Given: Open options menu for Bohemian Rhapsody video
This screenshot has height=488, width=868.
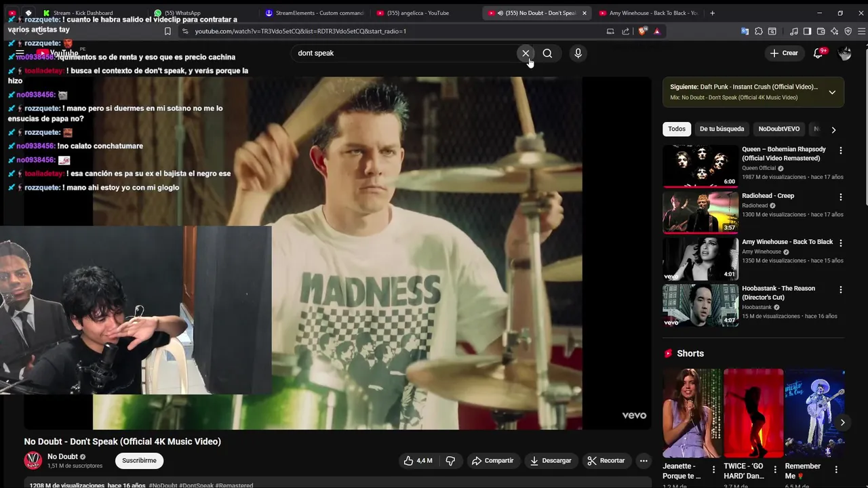Looking at the screenshot, I should point(841,150).
